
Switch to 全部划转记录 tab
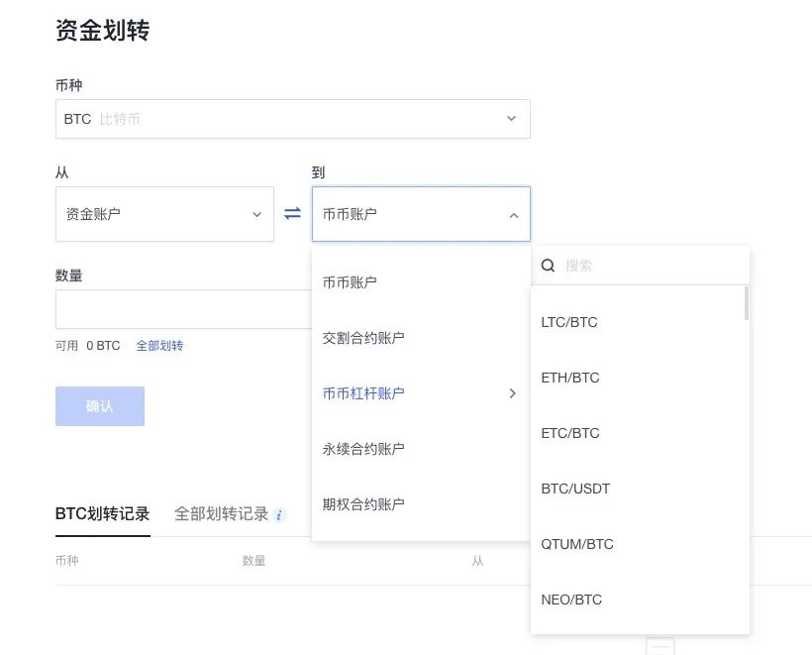click(222, 514)
